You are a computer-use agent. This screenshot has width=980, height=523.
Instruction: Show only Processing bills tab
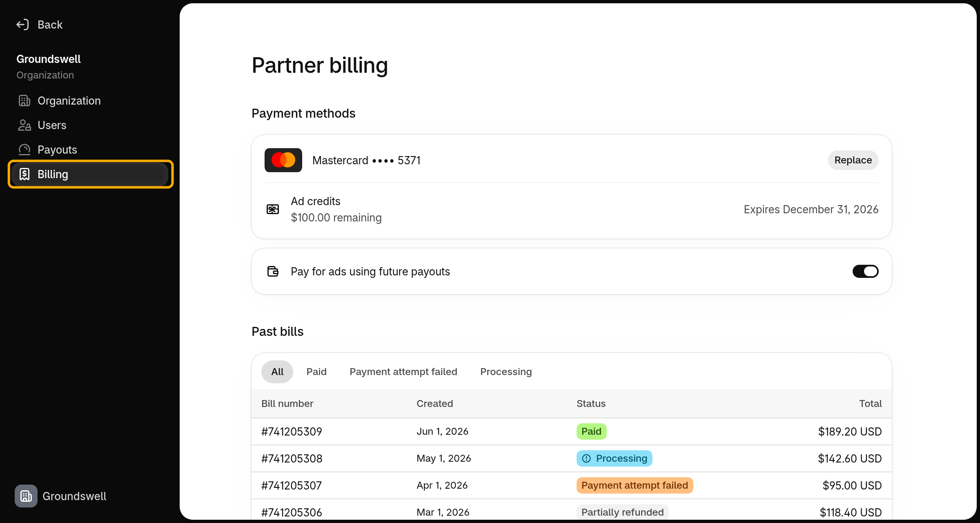point(506,372)
